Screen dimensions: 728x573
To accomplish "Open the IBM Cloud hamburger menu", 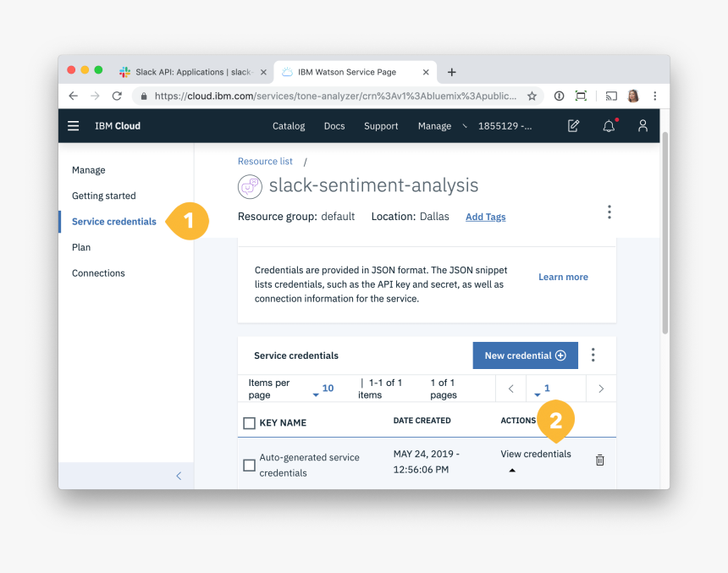I will [74, 126].
